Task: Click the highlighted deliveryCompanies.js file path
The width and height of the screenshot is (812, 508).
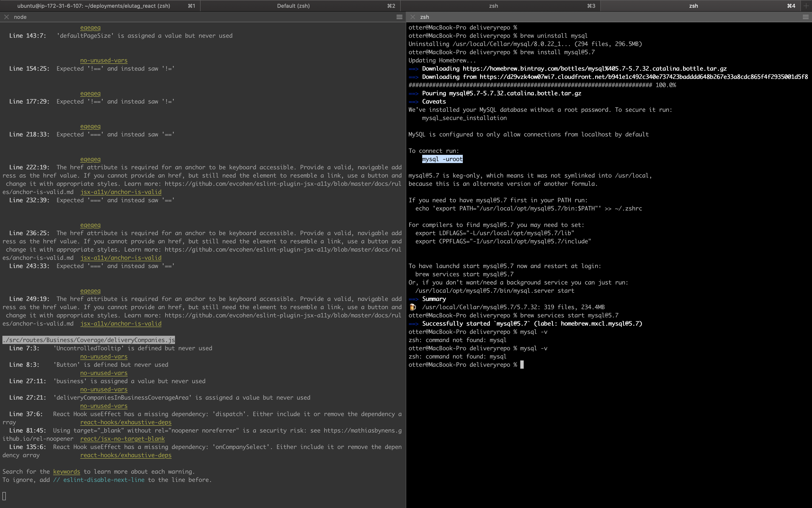Action: click(89, 340)
